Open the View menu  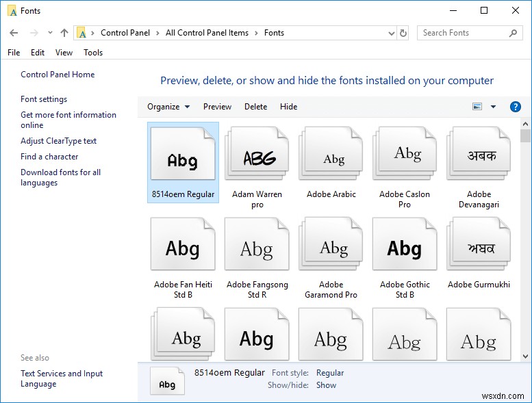pyautogui.click(x=64, y=53)
